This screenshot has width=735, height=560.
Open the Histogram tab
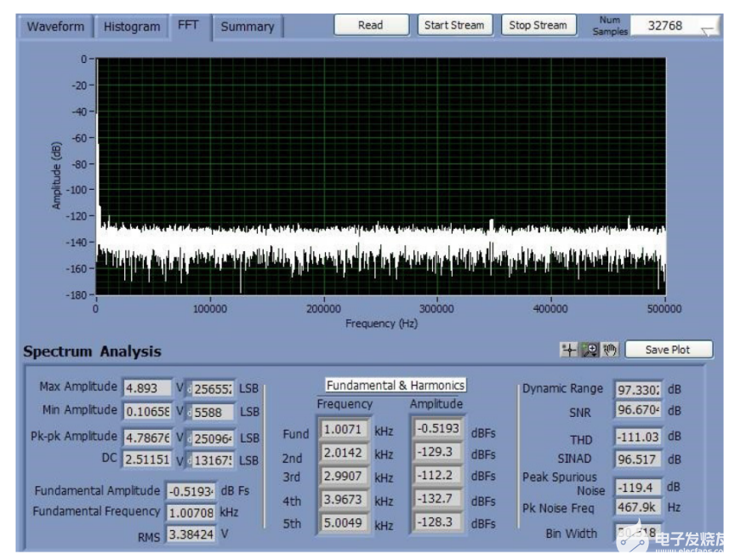[x=132, y=26]
